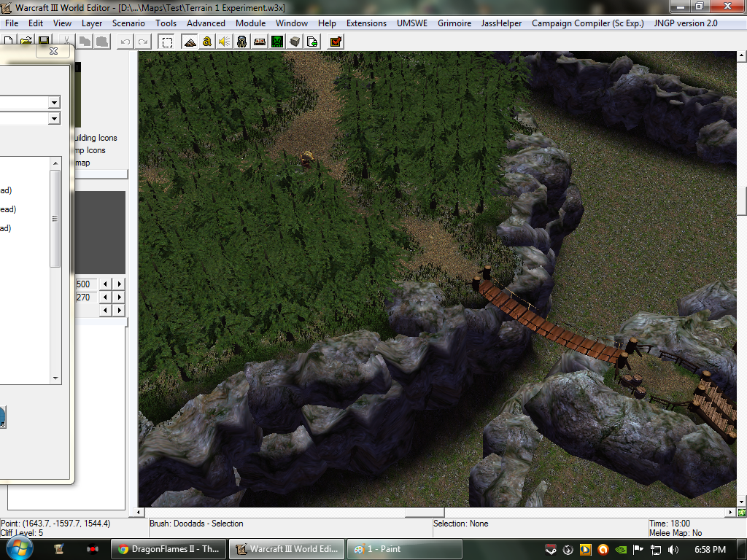Click the palette list scroll-down arrow
Viewport: 747px width, 560px height.
[x=55, y=378]
